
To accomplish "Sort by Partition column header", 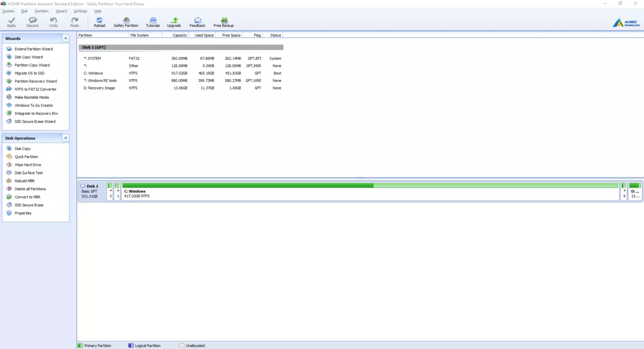I will click(103, 35).
